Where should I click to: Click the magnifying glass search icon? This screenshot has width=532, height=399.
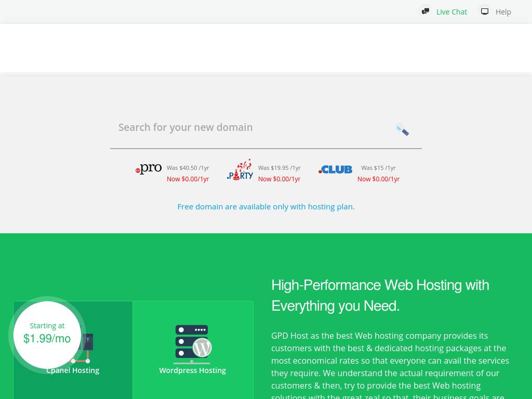pos(402,129)
